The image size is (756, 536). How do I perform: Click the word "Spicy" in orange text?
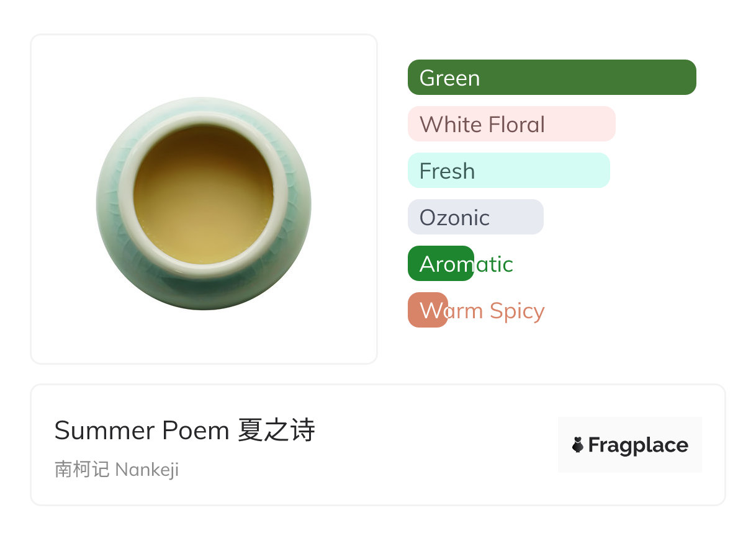pos(516,311)
